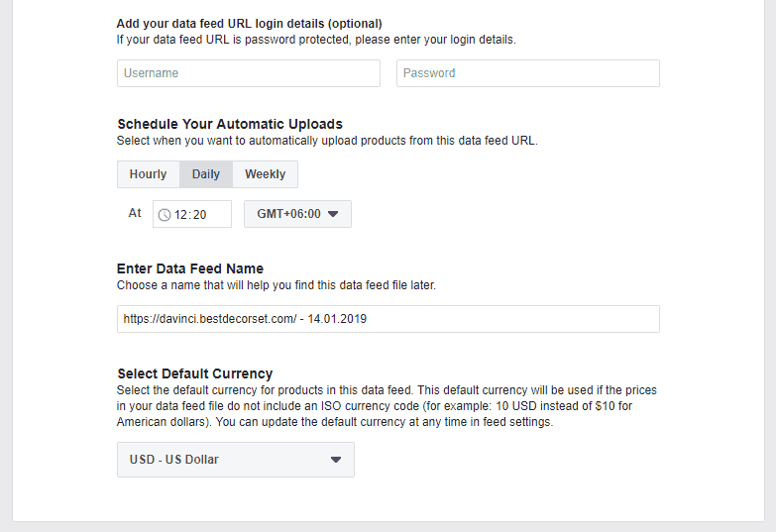
Task: Click the 'Schedule Your Automatic Uploads' heading
Action: pyautogui.click(x=230, y=124)
